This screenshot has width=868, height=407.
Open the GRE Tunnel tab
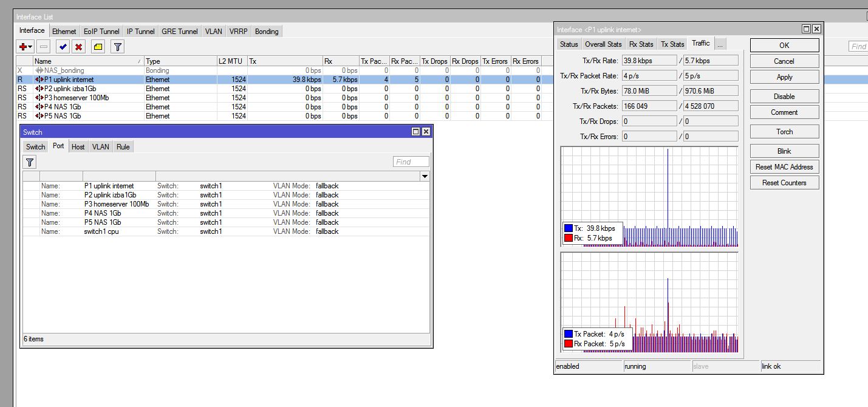click(x=180, y=31)
